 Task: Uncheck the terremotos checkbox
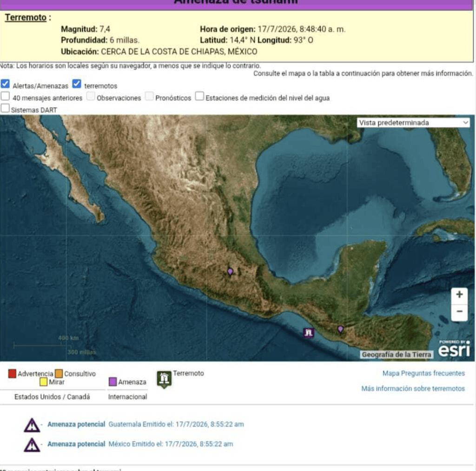pos(77,84)
